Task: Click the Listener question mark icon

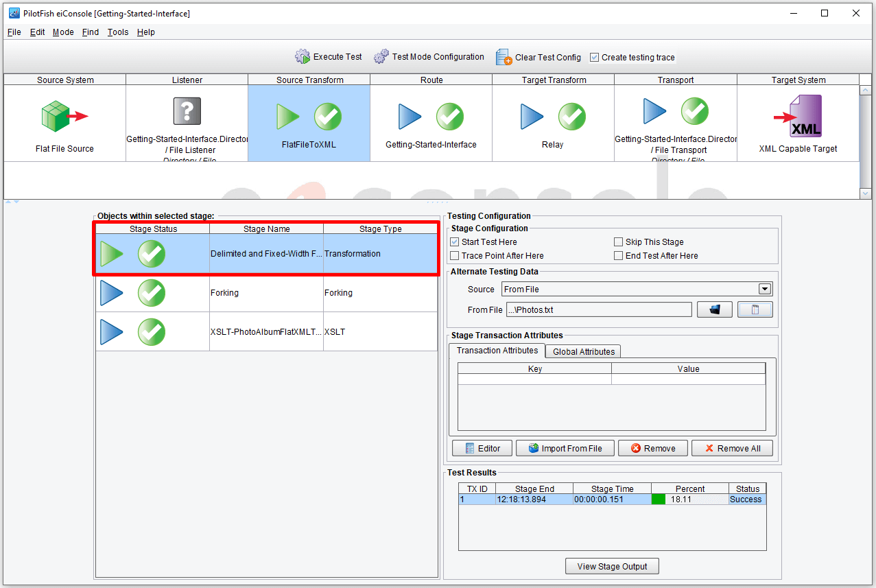Action: point(187,110)
